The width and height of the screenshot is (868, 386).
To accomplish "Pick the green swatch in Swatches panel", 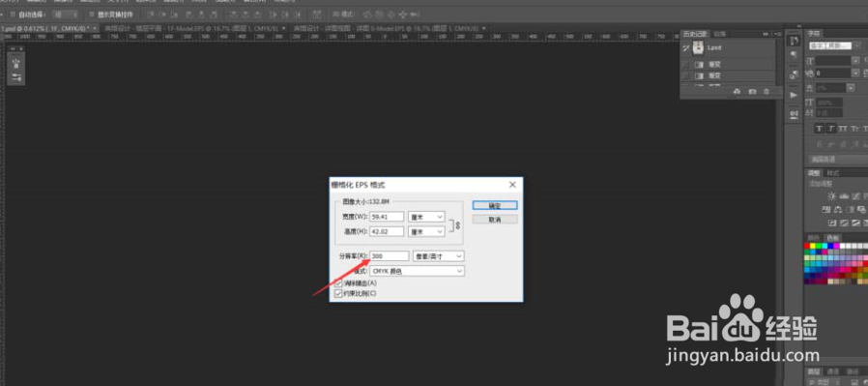I will point(819,246).
